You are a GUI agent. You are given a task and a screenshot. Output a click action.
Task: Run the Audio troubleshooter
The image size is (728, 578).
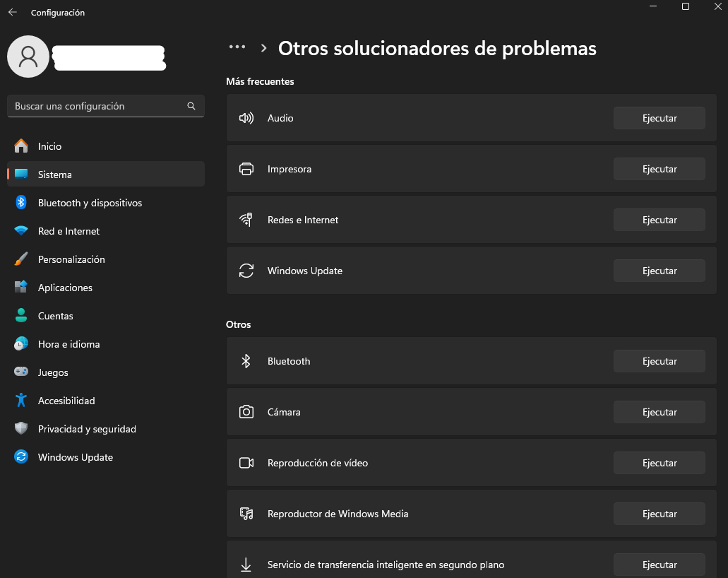coord(660,118)
